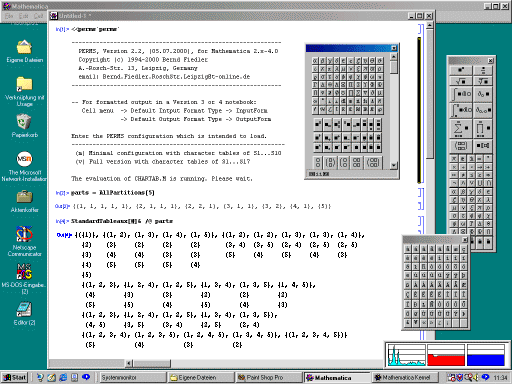Insert the power (superscript) template in the right-hand palette

[461, 70]
